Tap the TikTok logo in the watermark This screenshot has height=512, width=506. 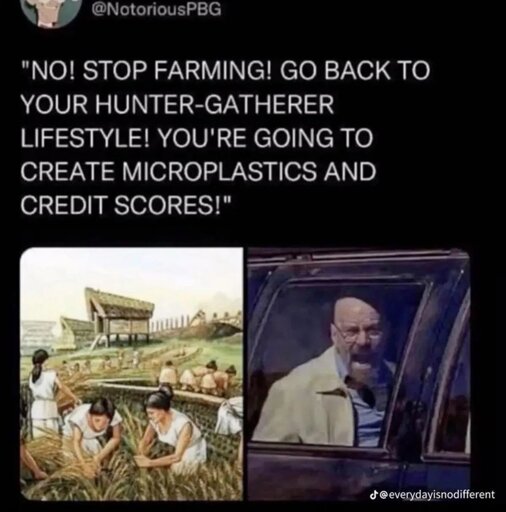pos(374,494)
